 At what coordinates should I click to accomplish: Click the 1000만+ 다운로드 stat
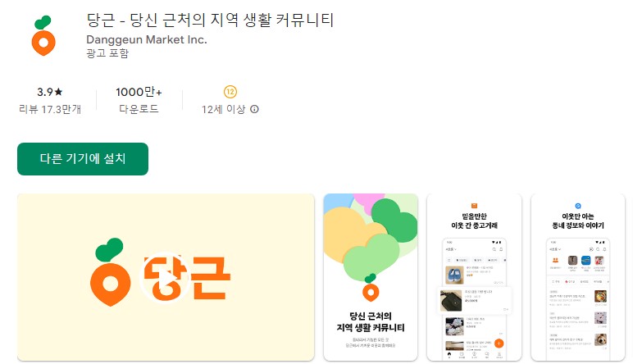click(139, 100)
